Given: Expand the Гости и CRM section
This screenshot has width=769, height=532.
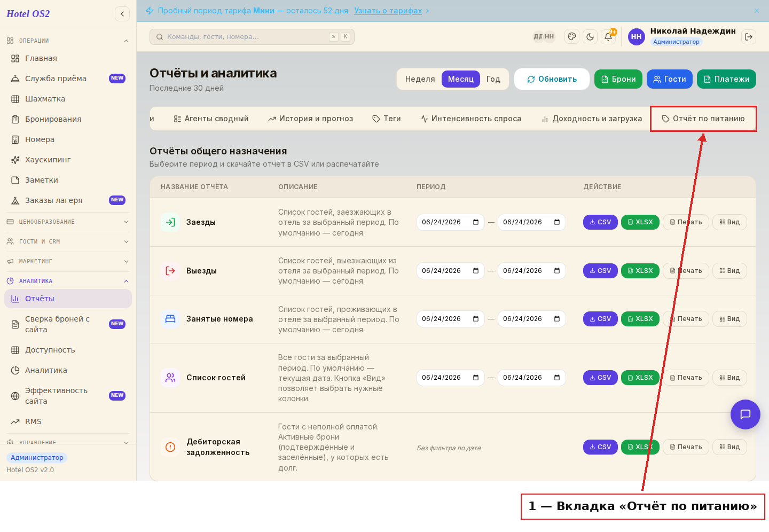Looking at the screenshot, I should click(68, 241).
